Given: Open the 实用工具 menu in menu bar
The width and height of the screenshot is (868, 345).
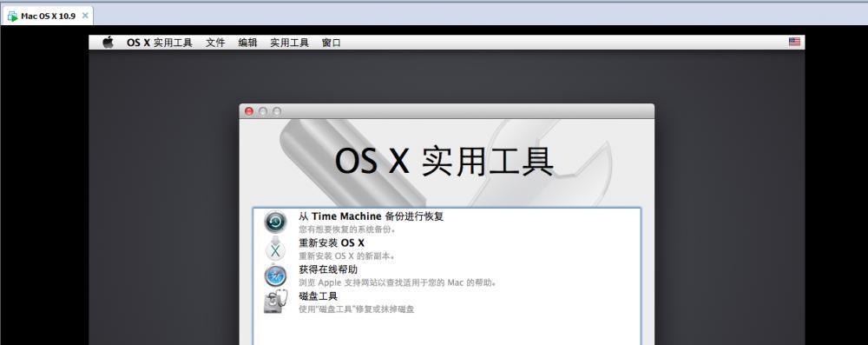Looking at the screenshot, I should click(x=290, y=43).
